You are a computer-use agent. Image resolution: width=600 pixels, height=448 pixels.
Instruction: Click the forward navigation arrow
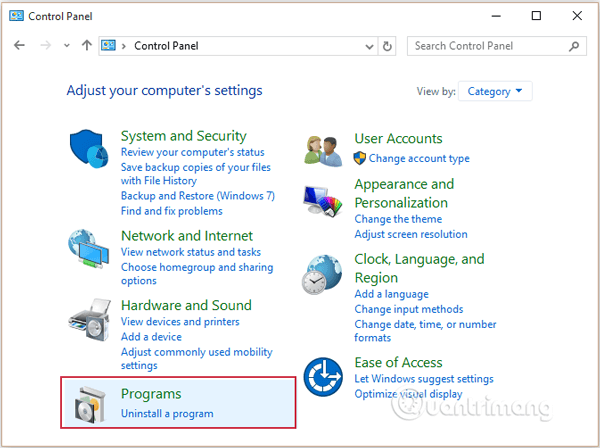pos(46,46)
